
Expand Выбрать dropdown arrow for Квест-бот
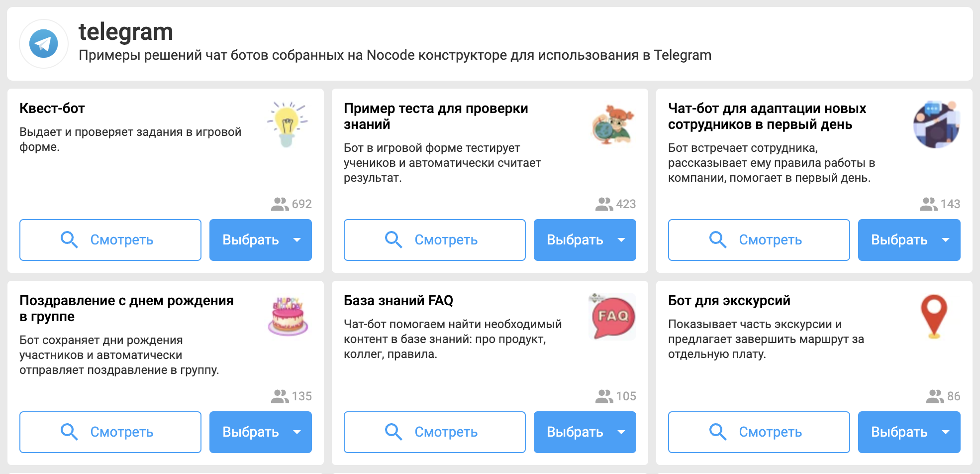[x=297, y=240]
